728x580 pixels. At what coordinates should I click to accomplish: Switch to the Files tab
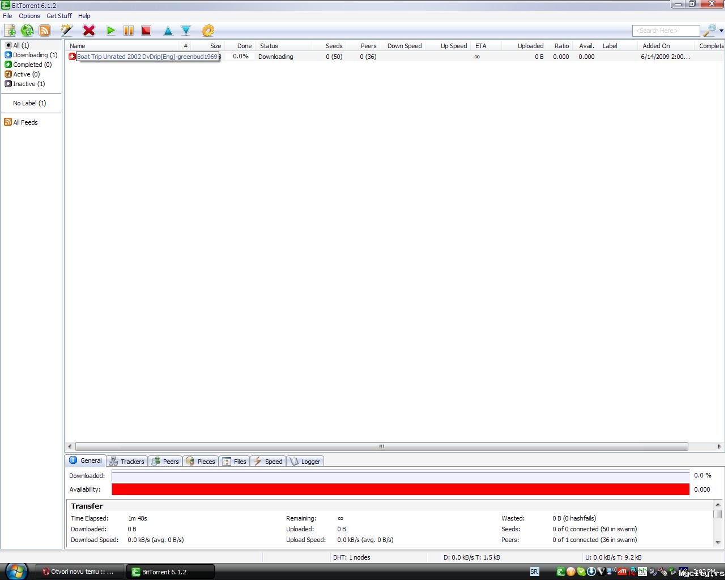pyautogui.click(x=235, y=462)
